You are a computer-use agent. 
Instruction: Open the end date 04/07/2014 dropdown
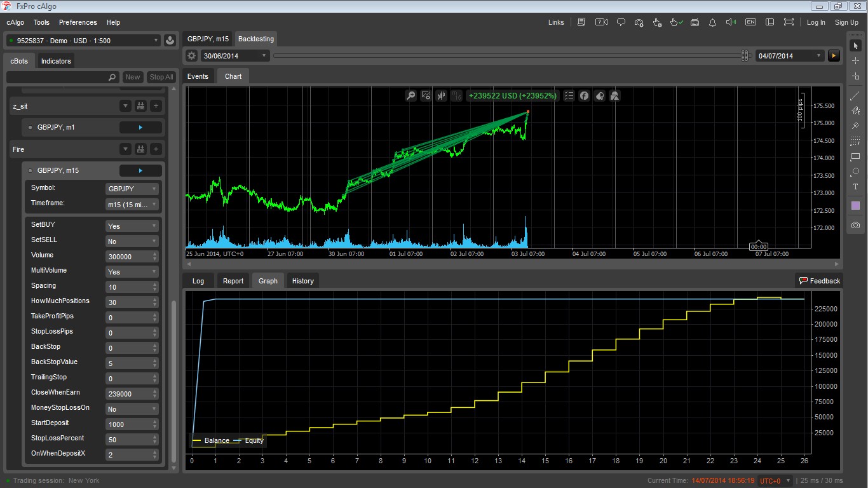tap(790, 56)
